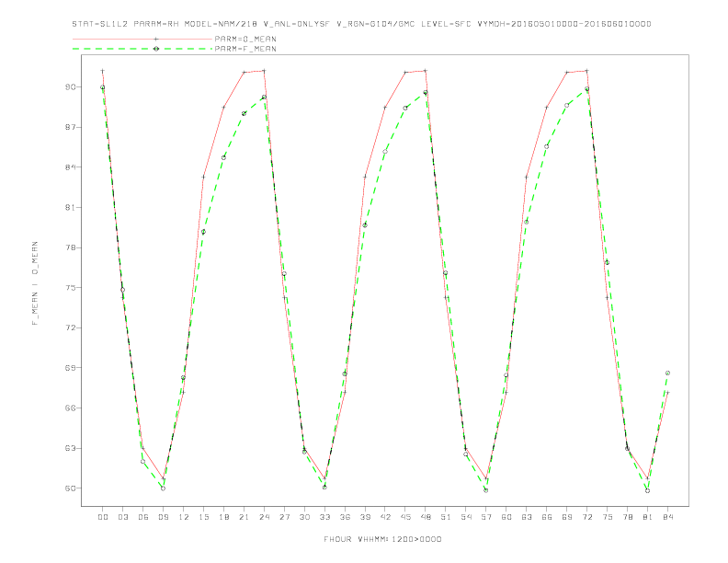Click the x-axis hour label 60
728x563 pixels.
pyautogui.click(x=506, y=517)
